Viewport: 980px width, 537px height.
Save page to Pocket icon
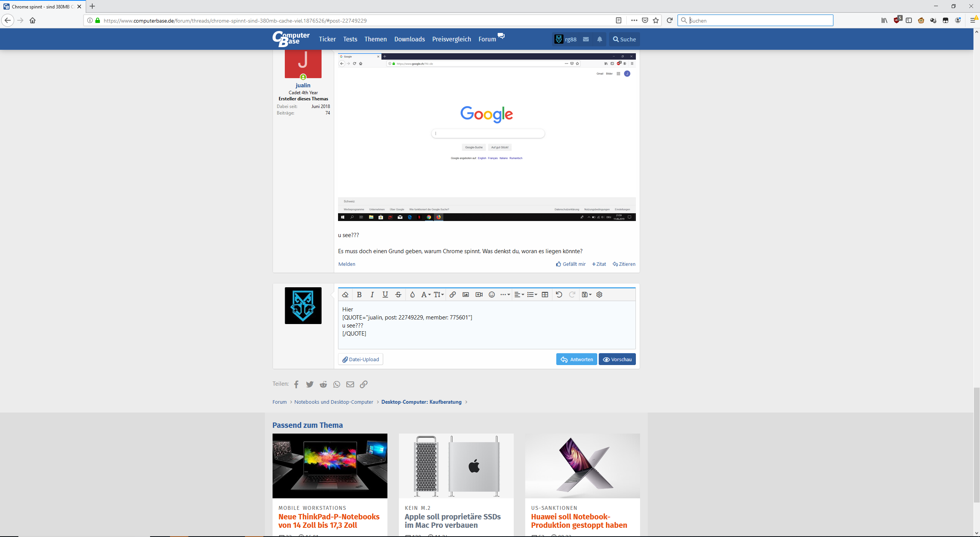(x=645, y=20)
